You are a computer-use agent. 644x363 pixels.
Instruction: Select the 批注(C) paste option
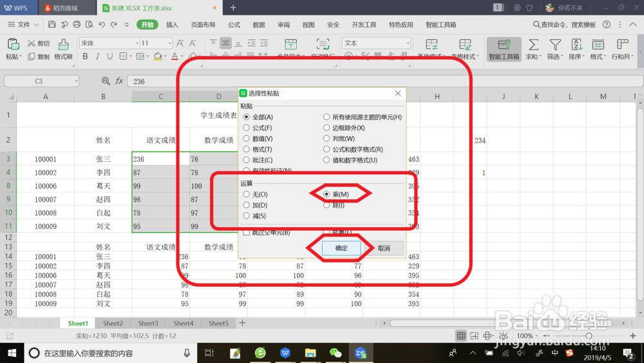pyautogui.click(x=247, y=160)
